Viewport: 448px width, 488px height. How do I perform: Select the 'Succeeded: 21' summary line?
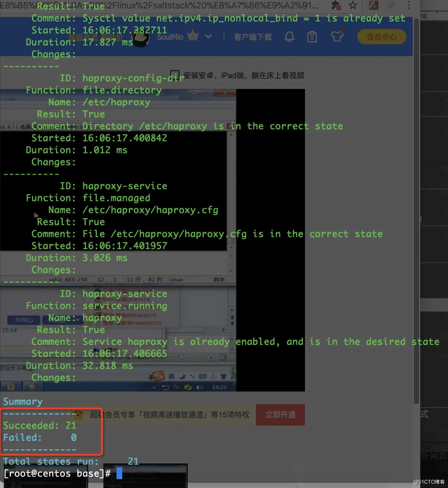pyautogui.click(x=40, y=425)
